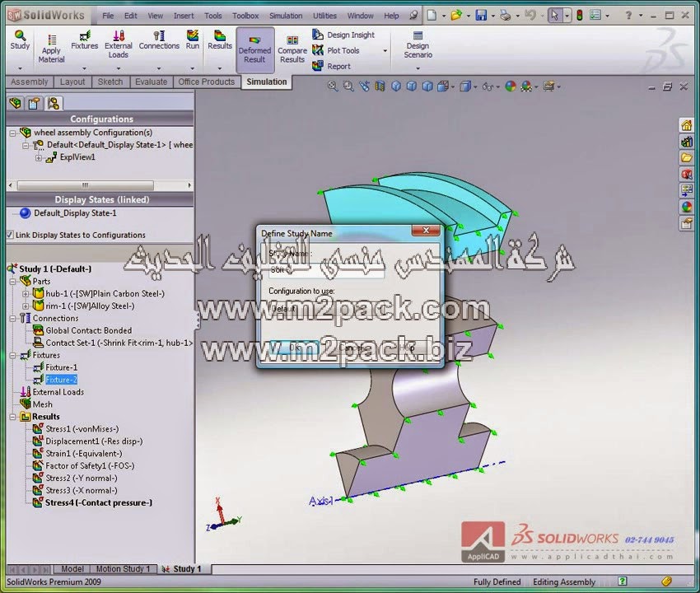700x593 pixels.
Task: Open the Plot Tools dropdown arrow
Action: [x=385, y=51]
